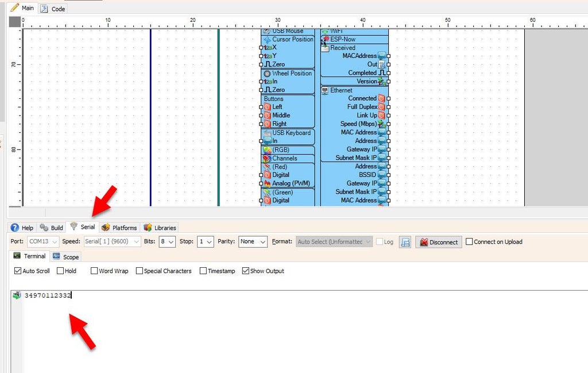Image resolution: width=588 pixels, height=373 pixels.
Task: Click the Link Up pin icon
Action: pyautogui.click(x=382, y=116)
